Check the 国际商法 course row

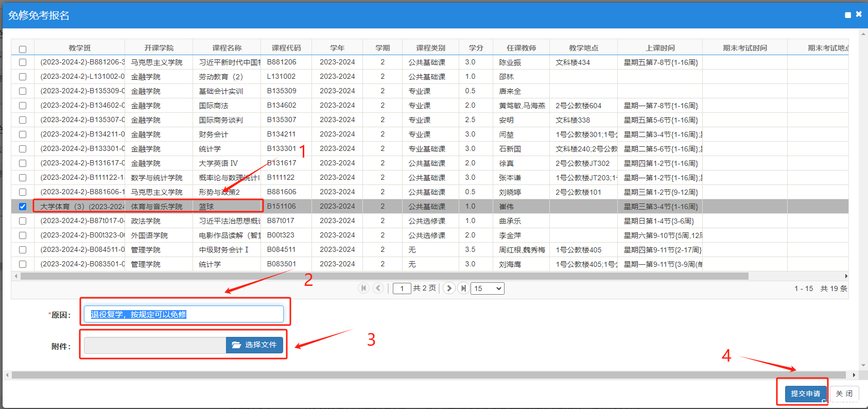(23, 106)
